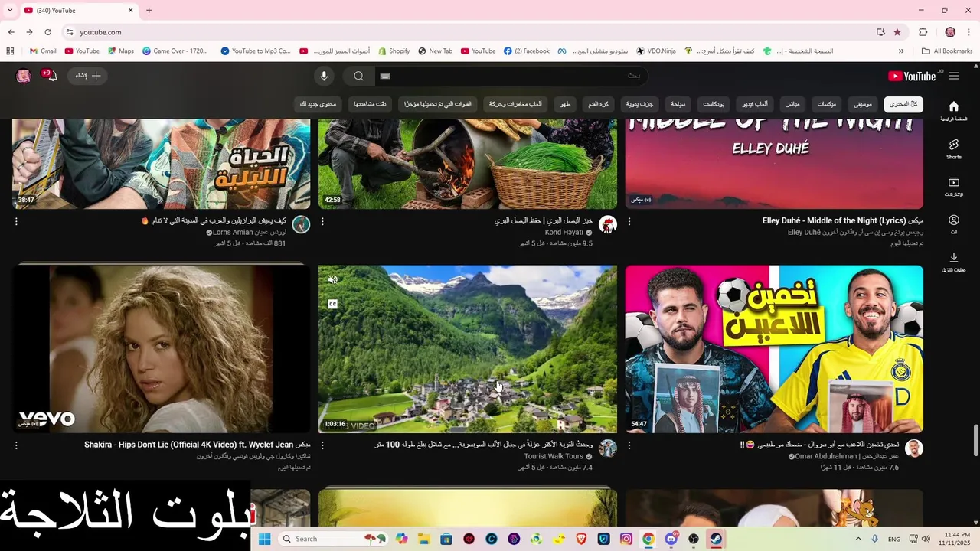This screenshot has width=980, height=551.
Task: Click the on-screen keyboard icon in search box
Action: click(385, 76)
